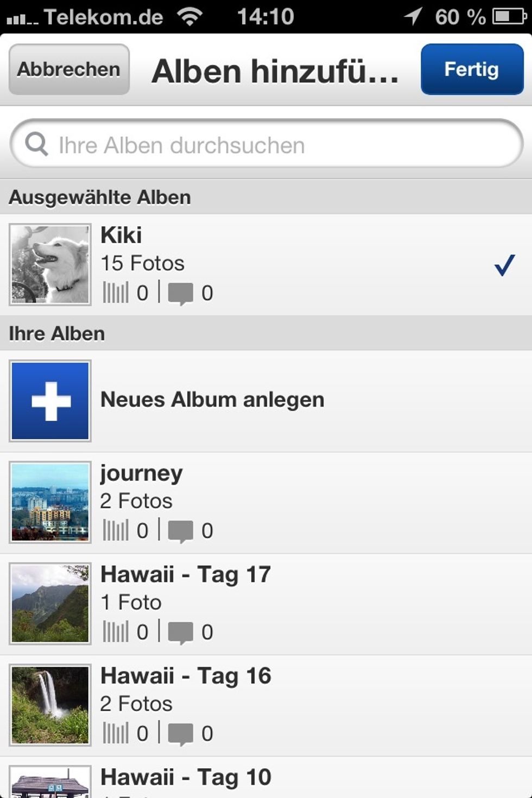Select Neues Album anlegen entry

pyautogui.click(x=212, y=400)
